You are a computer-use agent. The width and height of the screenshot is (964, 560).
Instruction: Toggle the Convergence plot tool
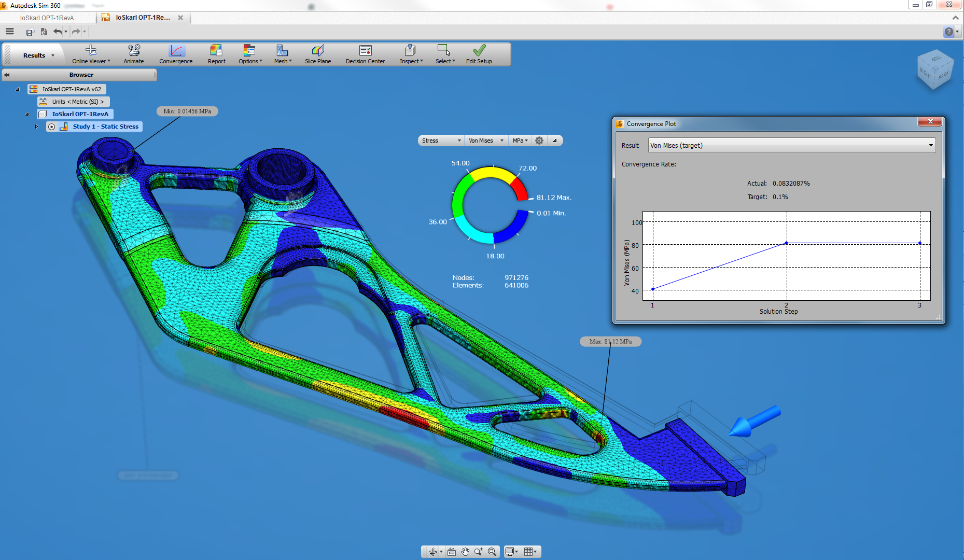coord(176,54)
